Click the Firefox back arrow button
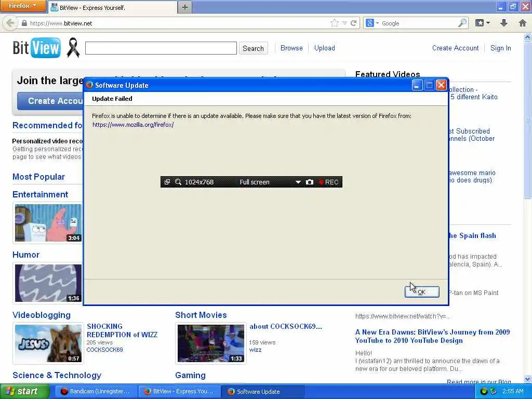This screenshot has width=532, height=399. pos(10,23)
